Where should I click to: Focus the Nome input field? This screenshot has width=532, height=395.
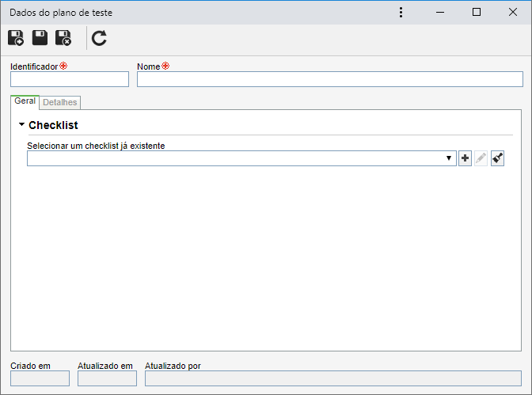[330, 79]
